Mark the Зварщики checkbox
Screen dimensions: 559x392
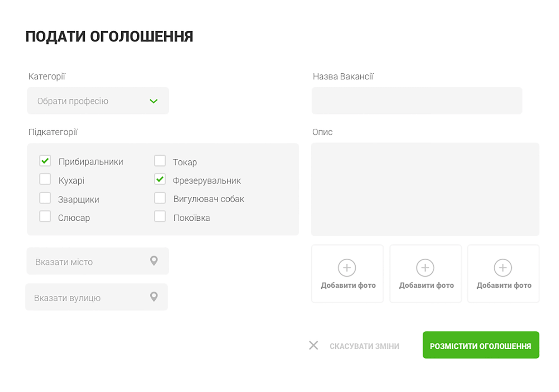point(45,198)
